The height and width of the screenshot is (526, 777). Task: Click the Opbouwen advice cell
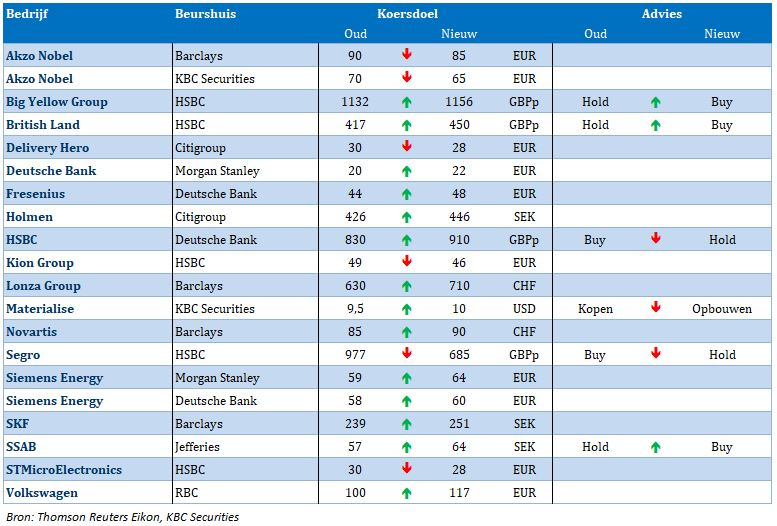click(x=722, y=309)
